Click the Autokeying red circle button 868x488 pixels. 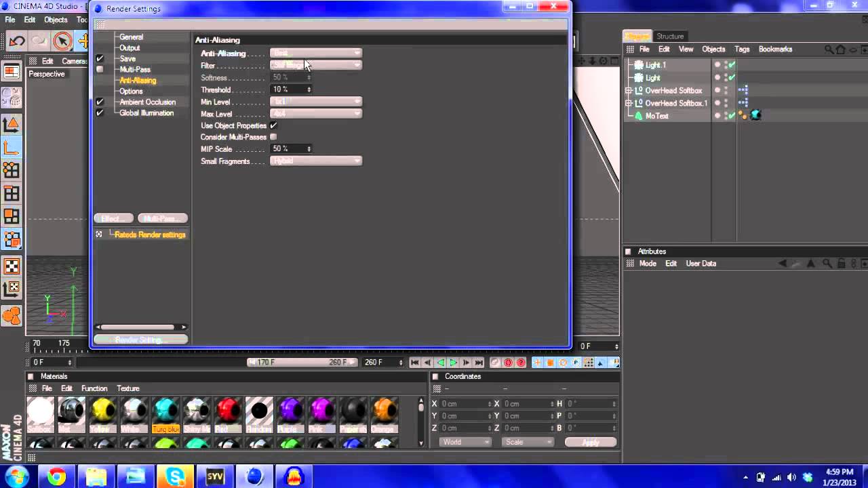pyautogui.click(x=508, y=363)
